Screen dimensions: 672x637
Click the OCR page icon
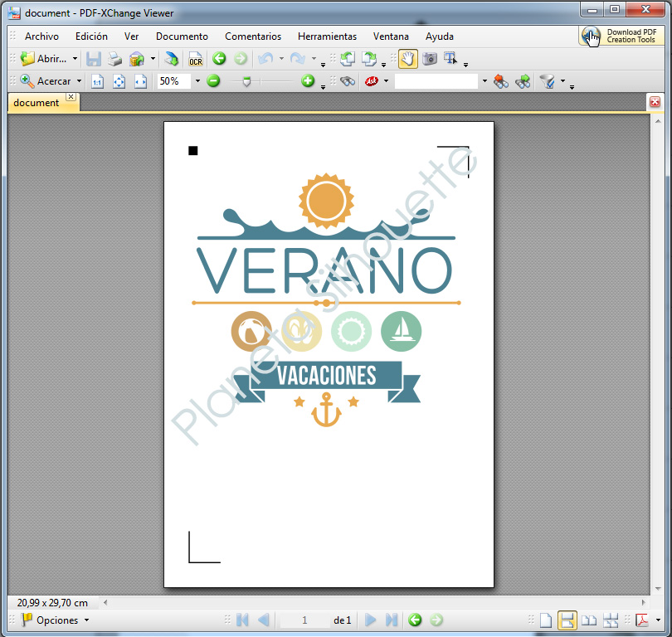(x=196, y=59)
